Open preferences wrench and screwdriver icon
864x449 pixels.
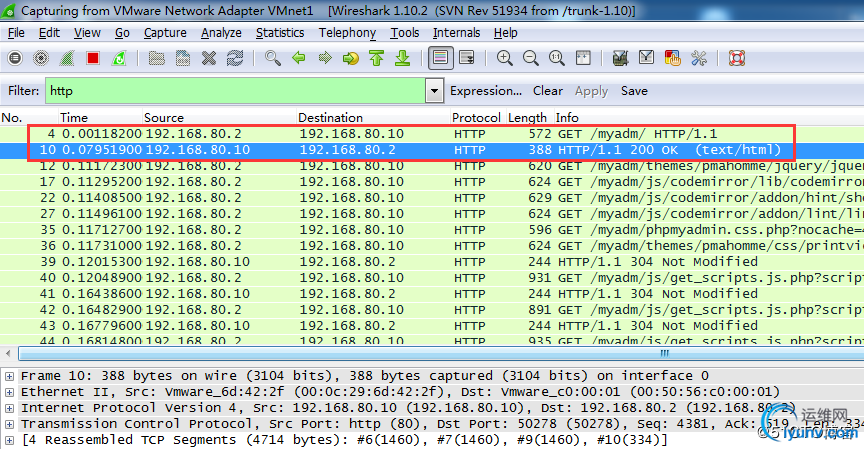click(x=699, y=58)
